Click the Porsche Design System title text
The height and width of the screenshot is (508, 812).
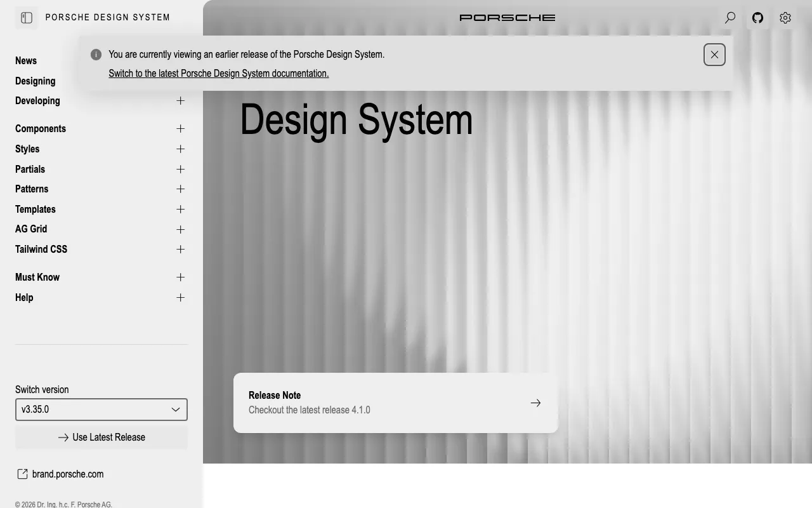click(108, 18)
